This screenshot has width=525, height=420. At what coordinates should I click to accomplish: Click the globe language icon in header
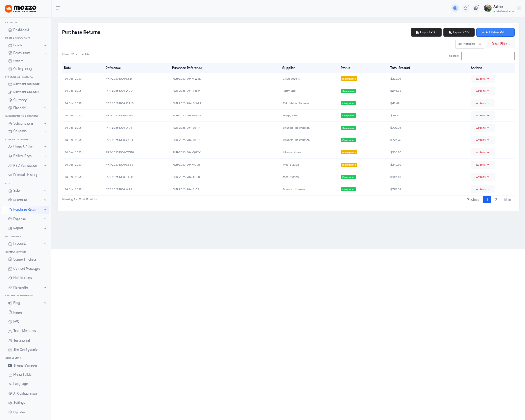pos(455,8)
